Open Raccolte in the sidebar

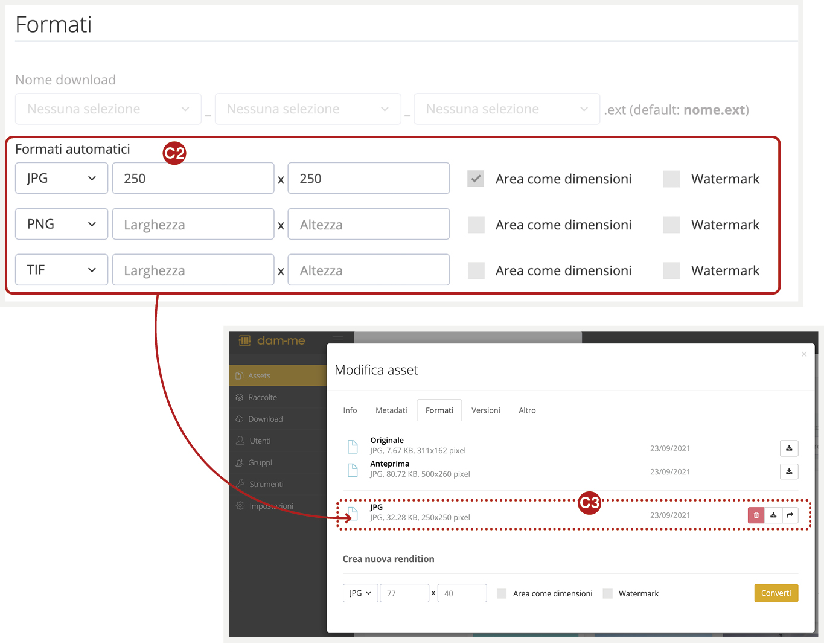(263, 397)
